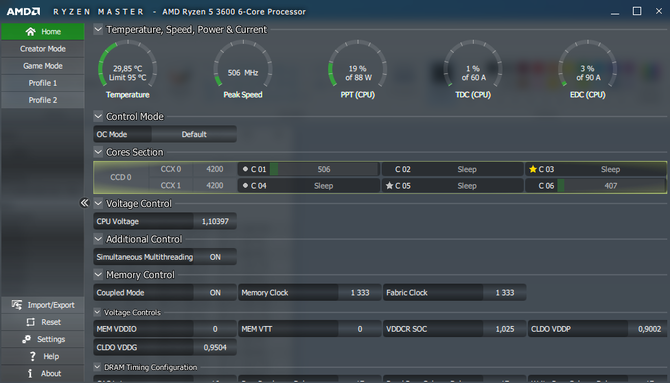Click CLDO VDDG value 0,9504
Viewport: 670px width, 383px height.
215,348
